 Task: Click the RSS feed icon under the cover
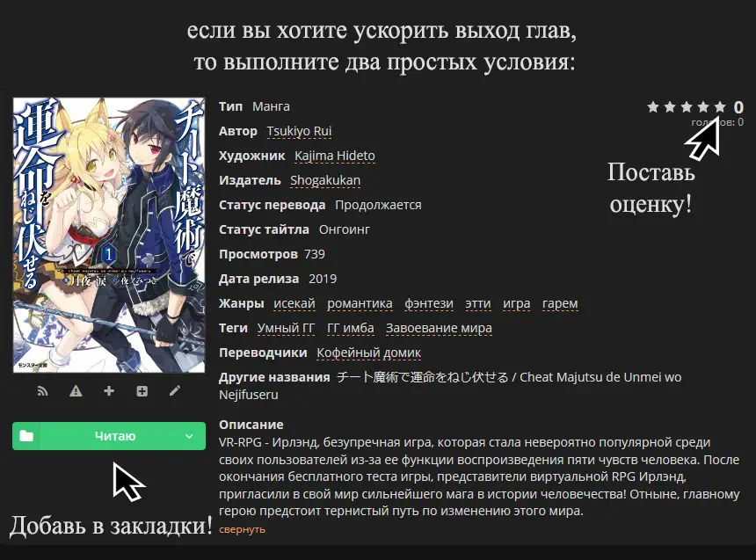coord(42,390)
